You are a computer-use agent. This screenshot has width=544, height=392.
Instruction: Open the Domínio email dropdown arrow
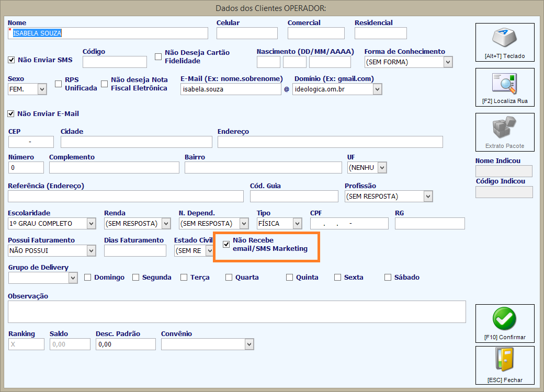tap(378, 89)
